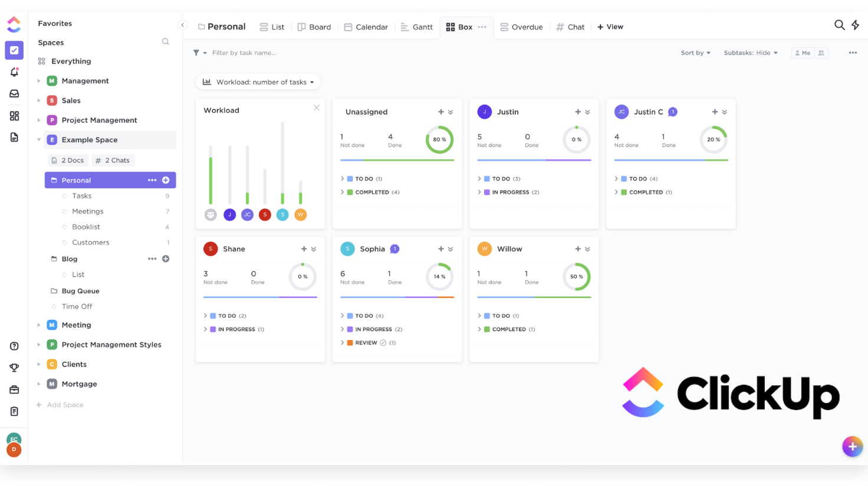Select the unassigned avatar in Workload chart
The height and width of the screenshot is (491, 868).
tap(211, 215)
